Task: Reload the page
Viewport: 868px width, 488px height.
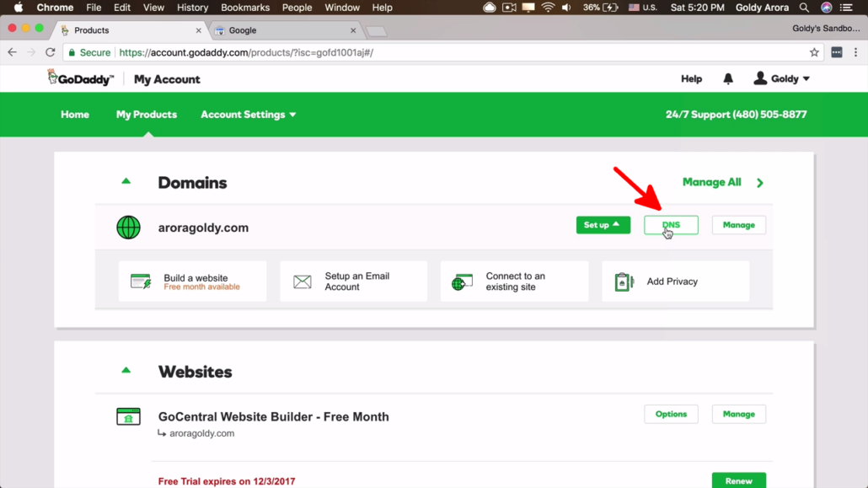Action: tap(51, 52)
